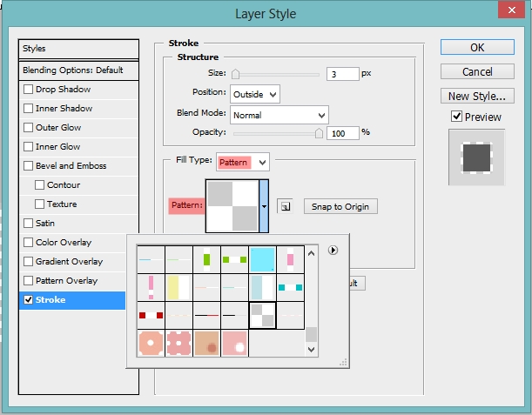
Task: Click the Size slider handle
Action: (x=235, y=74)
